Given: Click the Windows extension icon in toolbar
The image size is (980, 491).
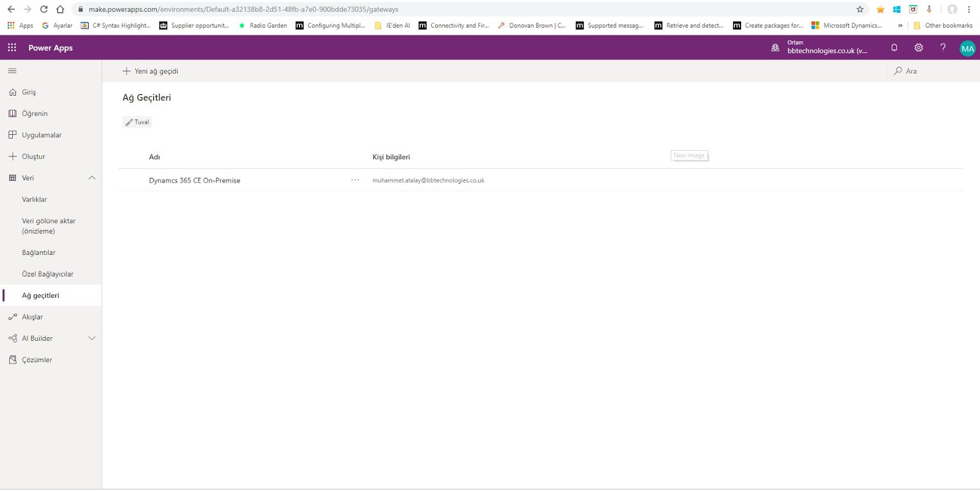Looking at the screenshot, I should [897, 9].
